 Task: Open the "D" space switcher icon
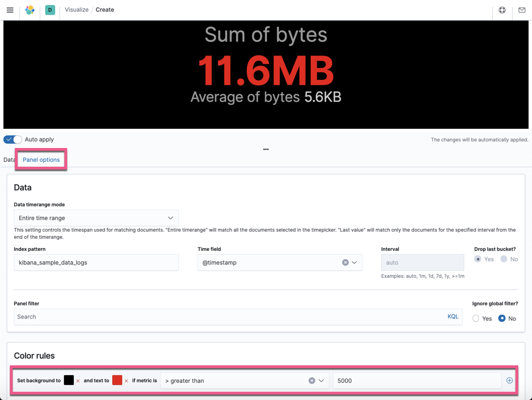(50, 10)
